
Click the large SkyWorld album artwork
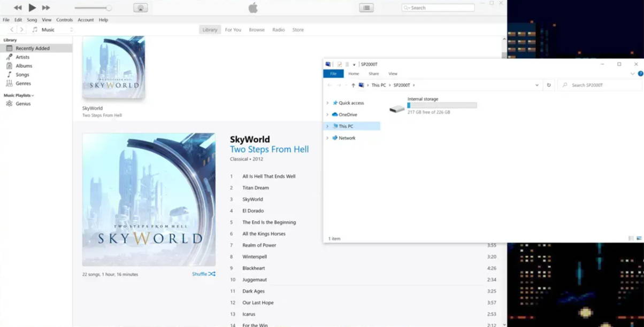[149, 199]
